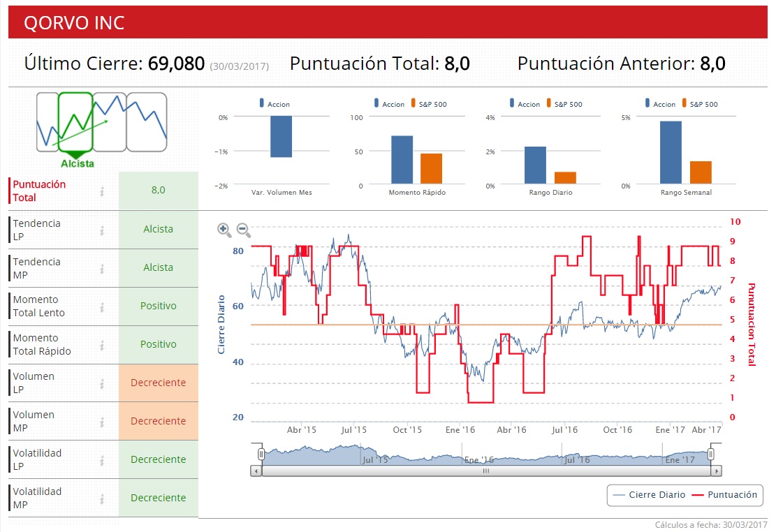Toggle Puntuación series in chart legend
This screenshot has width=776, height=532.
coord(724,495)
